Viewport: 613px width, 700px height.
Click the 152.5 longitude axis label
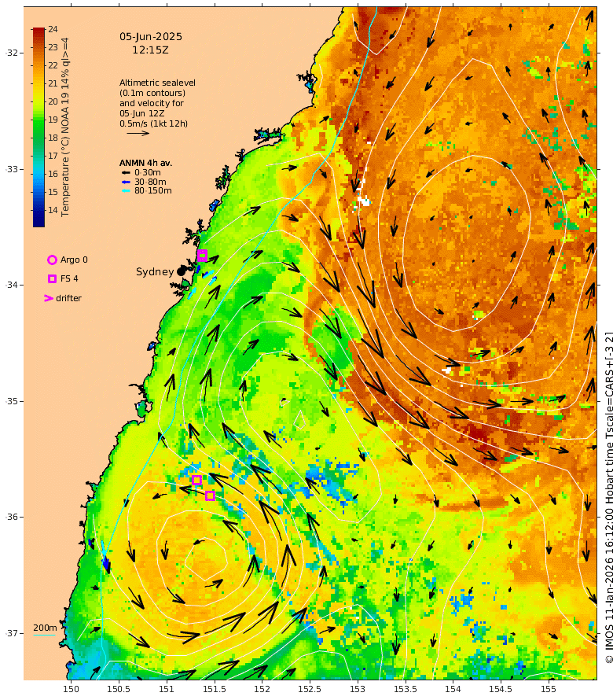(x=310, y=689)
